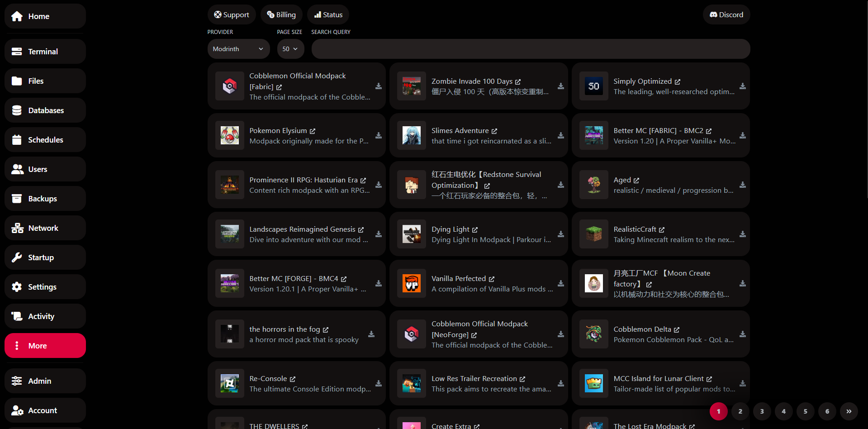Go to page 6 of results

(x=827, y=411)
